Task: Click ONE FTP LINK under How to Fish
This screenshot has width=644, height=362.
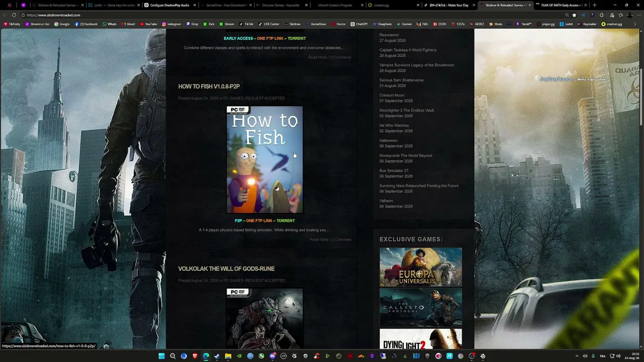Action: (259, 221)
